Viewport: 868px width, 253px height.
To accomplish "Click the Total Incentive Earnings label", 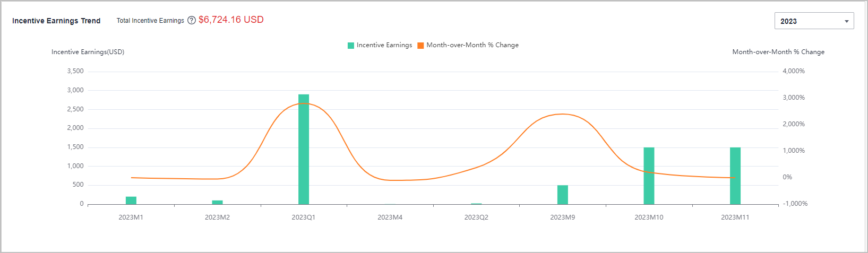I will [x=150, y=21].
